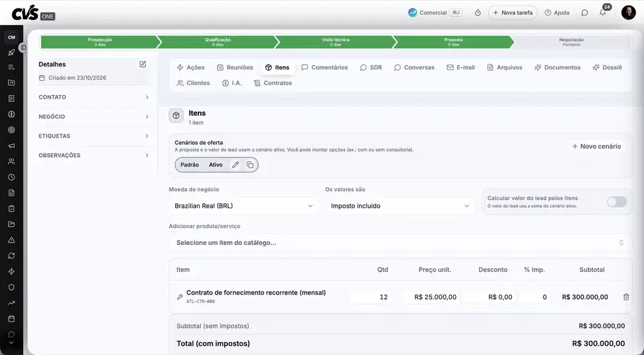Switch to the Ações tab

191,68
